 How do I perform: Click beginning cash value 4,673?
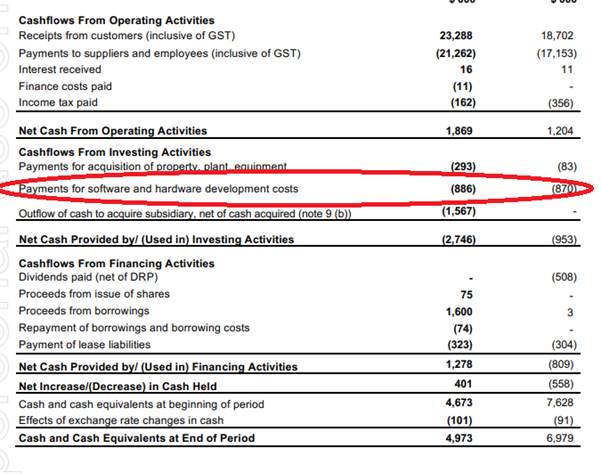(x=459, y=403)
